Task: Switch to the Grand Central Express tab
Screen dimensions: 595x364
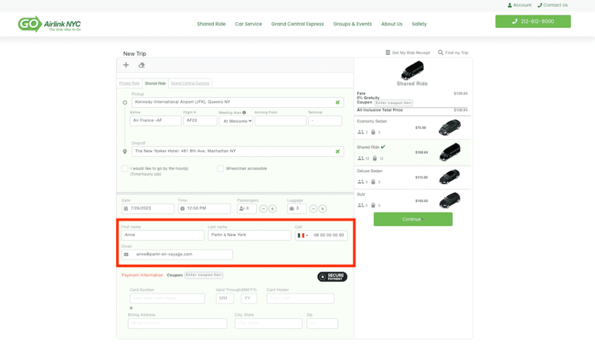Action: click(x=191, y=83)
